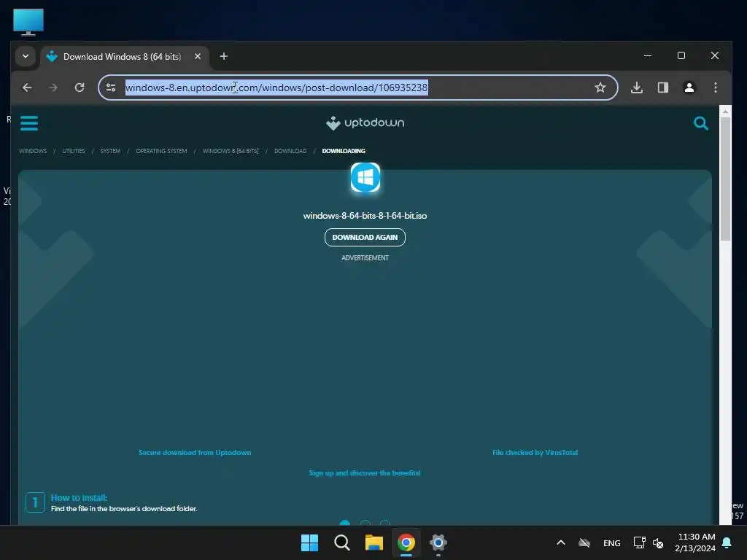Screen dimensions: 747x560
Task: Click the Uptodown logo in header
Action: 365,122
